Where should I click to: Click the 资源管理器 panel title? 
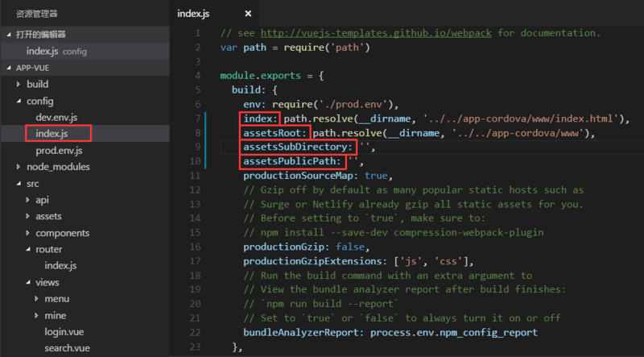point(37,14)
